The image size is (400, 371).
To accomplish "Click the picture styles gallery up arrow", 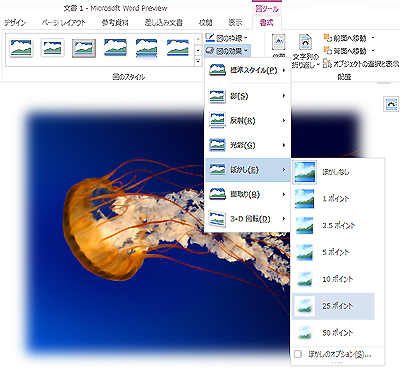I will [198, 39].
